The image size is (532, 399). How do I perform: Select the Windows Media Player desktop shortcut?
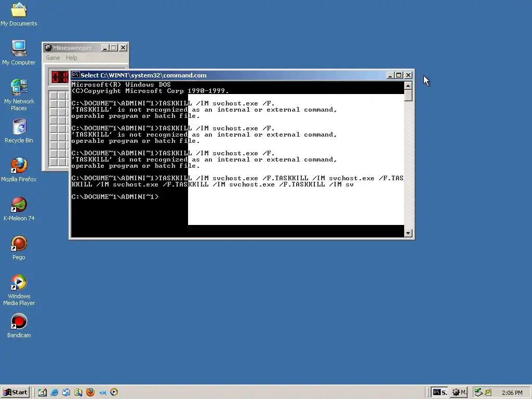[x=19, y=290]
